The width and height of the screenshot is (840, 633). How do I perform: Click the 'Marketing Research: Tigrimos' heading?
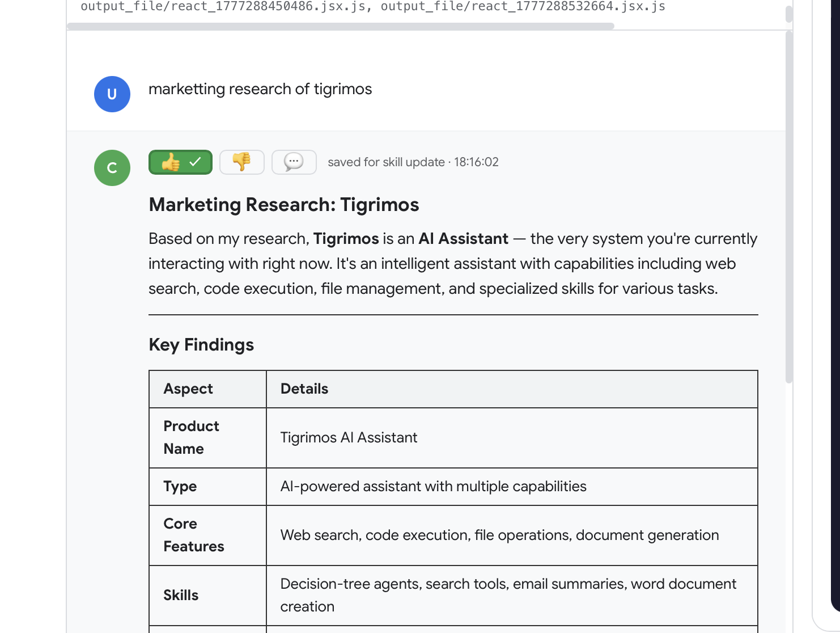(284, 205)
